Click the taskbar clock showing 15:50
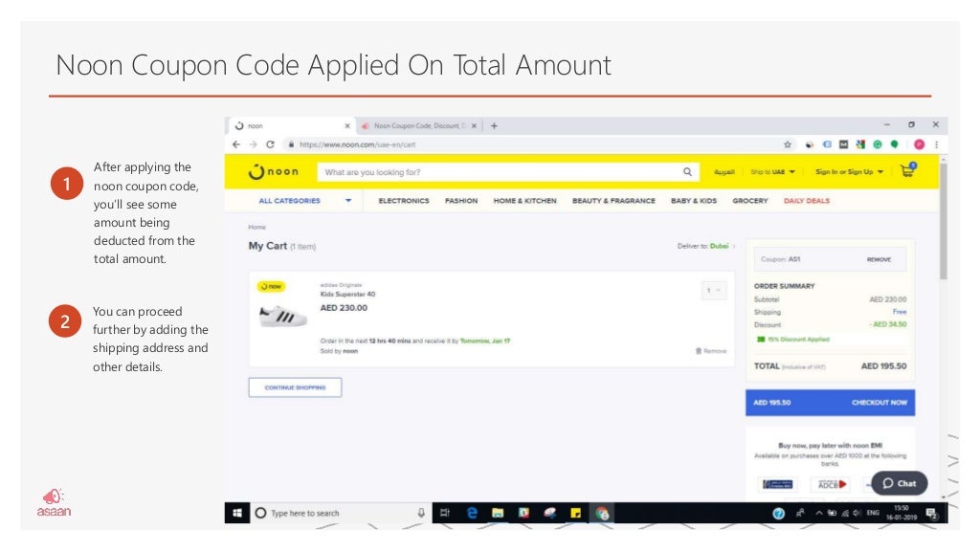This screenshot has height=551, width=980. 902,513
